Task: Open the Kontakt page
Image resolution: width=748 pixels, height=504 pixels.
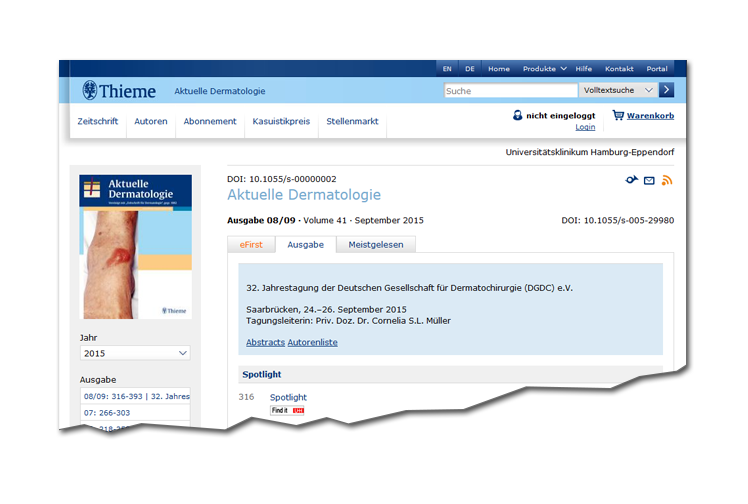Action: pyautogui.click(x=619, y=69)
